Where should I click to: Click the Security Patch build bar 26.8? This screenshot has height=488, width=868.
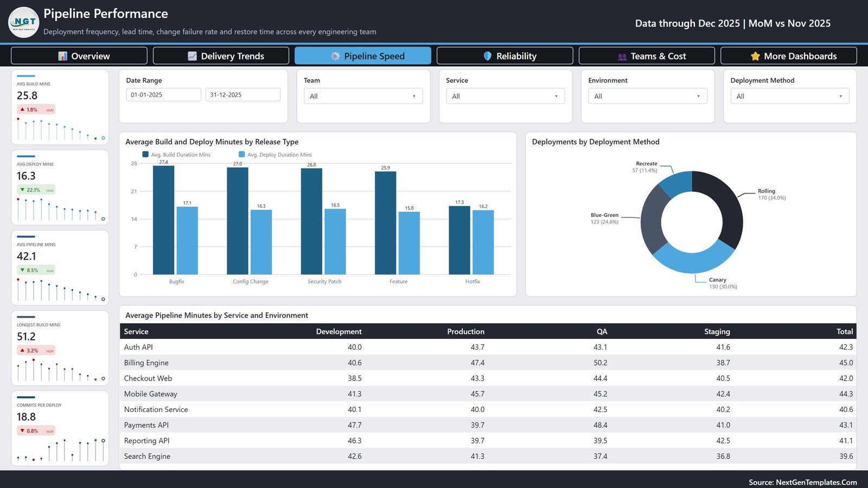[x=311, y=221]
